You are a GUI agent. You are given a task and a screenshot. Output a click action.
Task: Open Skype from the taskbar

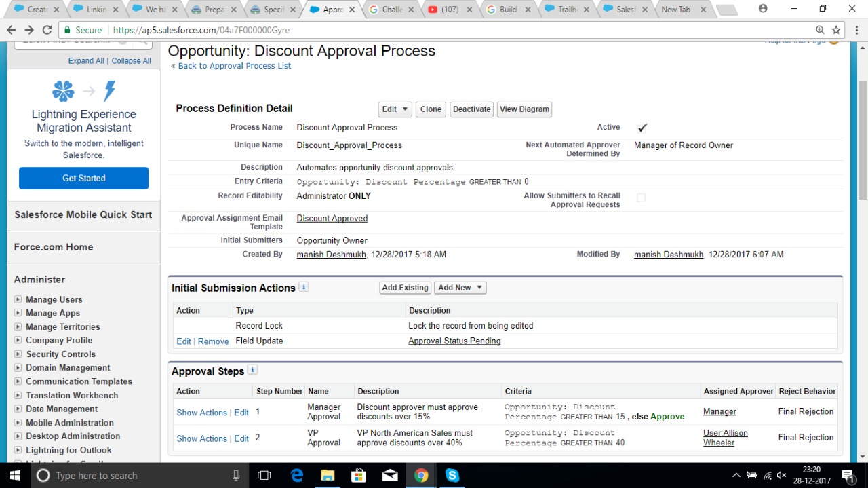(x=452, y=475)
